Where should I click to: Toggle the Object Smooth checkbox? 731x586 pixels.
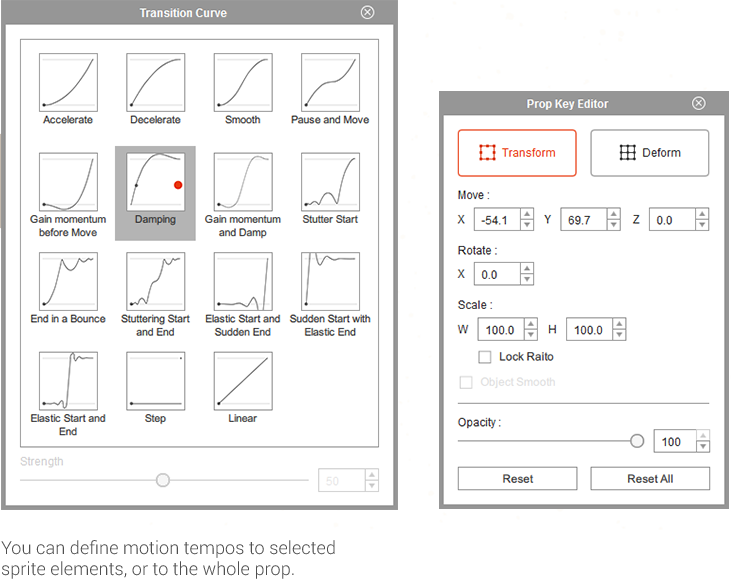465,382
